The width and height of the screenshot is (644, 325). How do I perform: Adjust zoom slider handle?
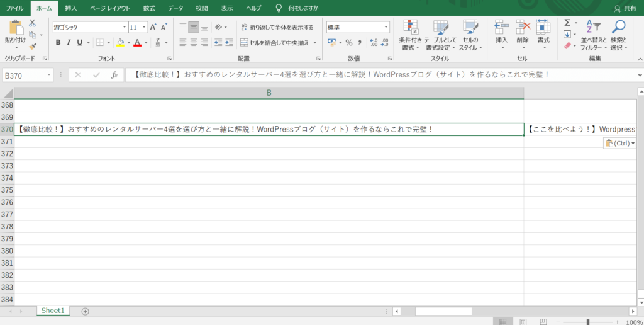tap(588, 322)
